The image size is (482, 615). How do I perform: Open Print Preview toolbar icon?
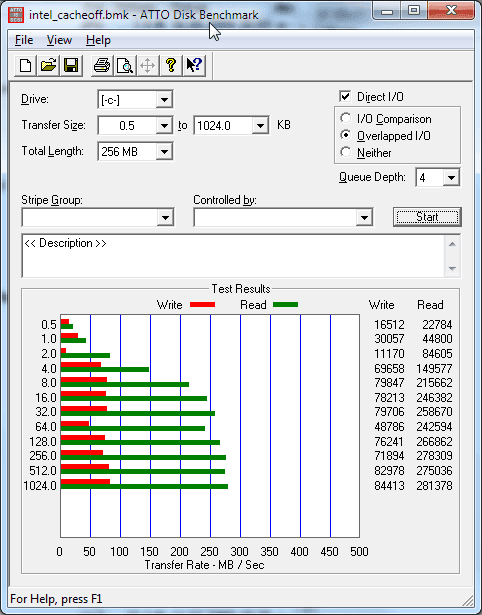[x=125, y=65]
